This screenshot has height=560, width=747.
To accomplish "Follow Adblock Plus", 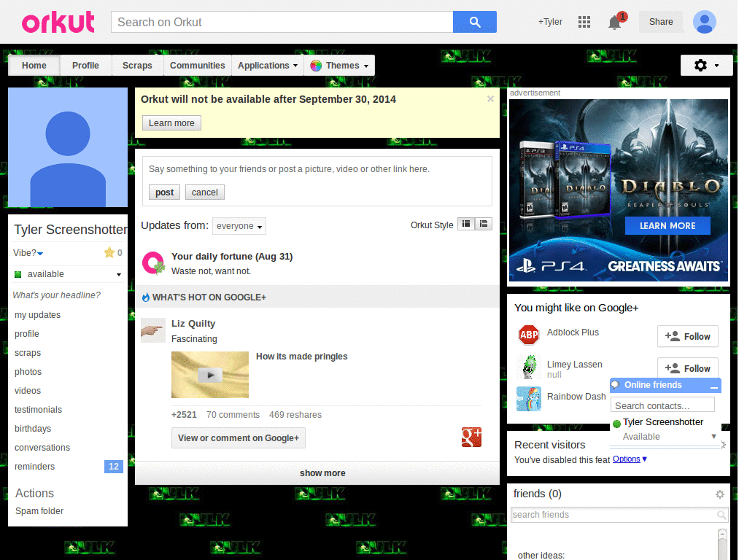I will coord(687,337).
